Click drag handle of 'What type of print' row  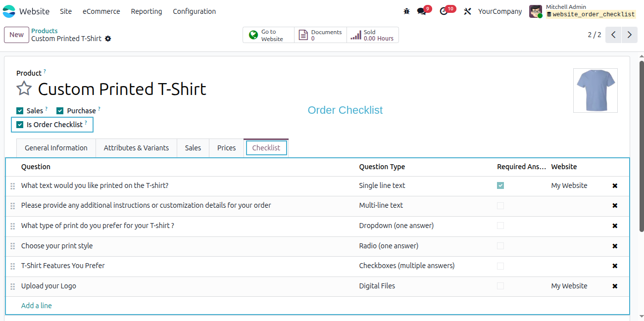click(x=13, y=226)
